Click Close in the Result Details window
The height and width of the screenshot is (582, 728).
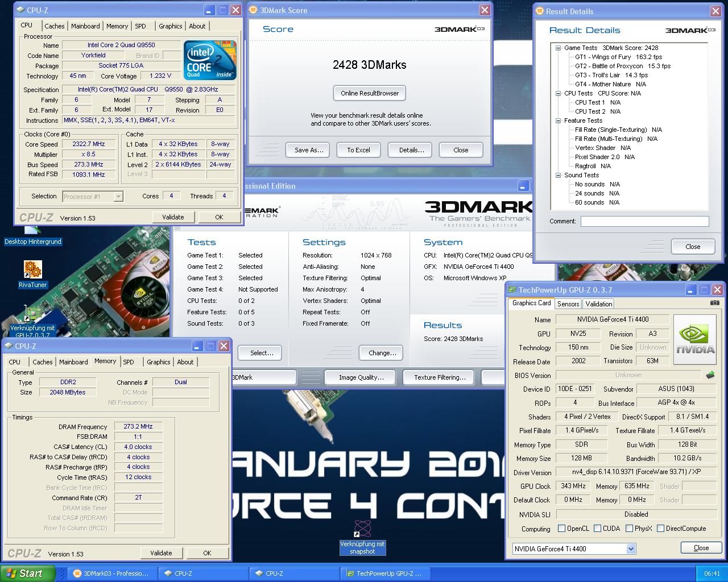pyautogui.click(x=693, y=247)
